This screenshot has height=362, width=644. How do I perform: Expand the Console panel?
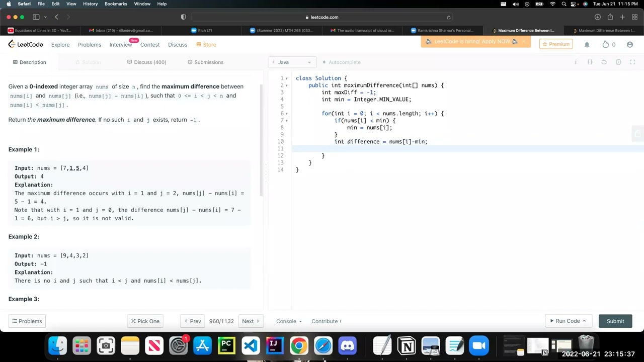[x=289, y=321]
